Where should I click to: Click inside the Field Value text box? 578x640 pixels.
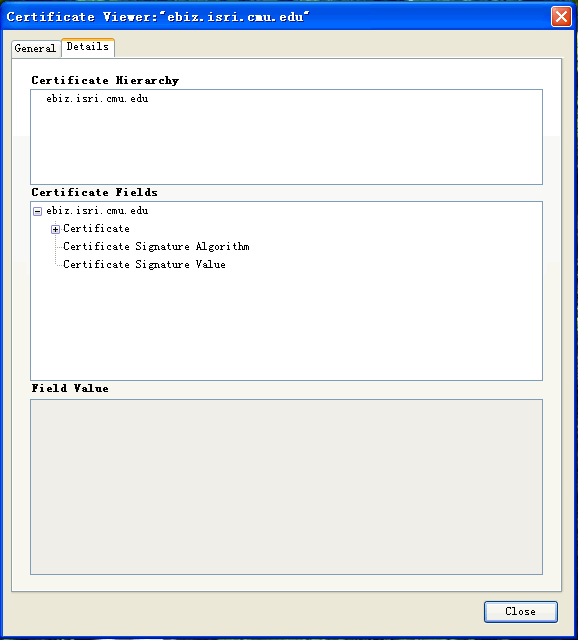(286, 487)
